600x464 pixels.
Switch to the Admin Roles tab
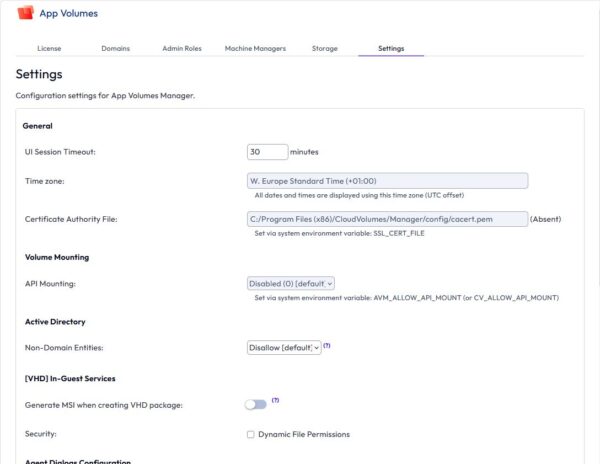pos(182,49)
